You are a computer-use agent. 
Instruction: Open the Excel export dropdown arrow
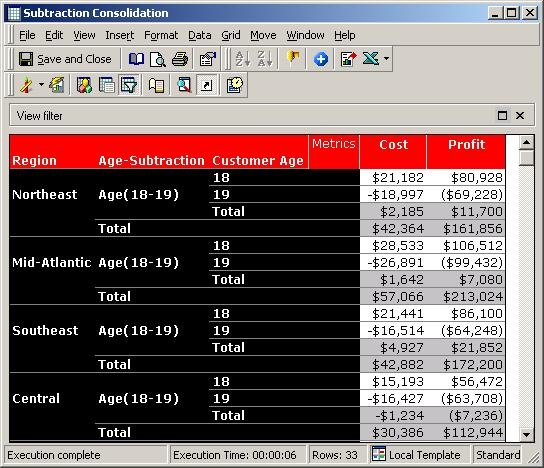point(386,59)
